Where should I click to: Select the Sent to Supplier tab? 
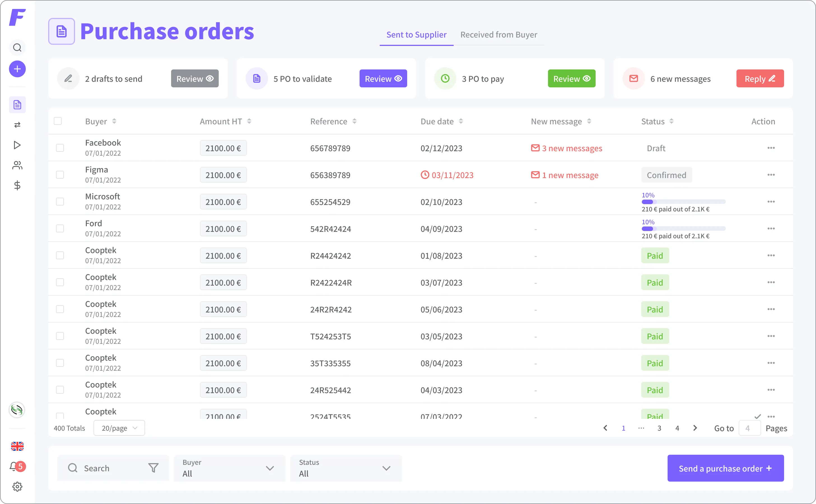[416, 34]
